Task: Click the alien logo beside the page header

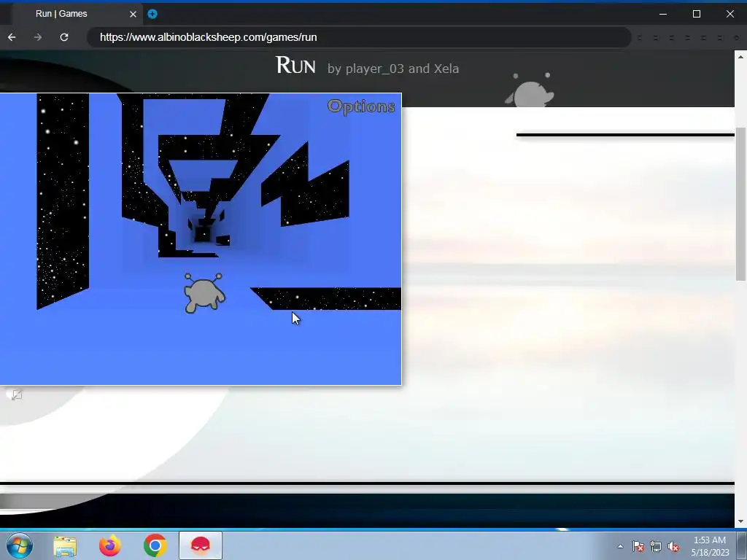Action: pos(530,89)
